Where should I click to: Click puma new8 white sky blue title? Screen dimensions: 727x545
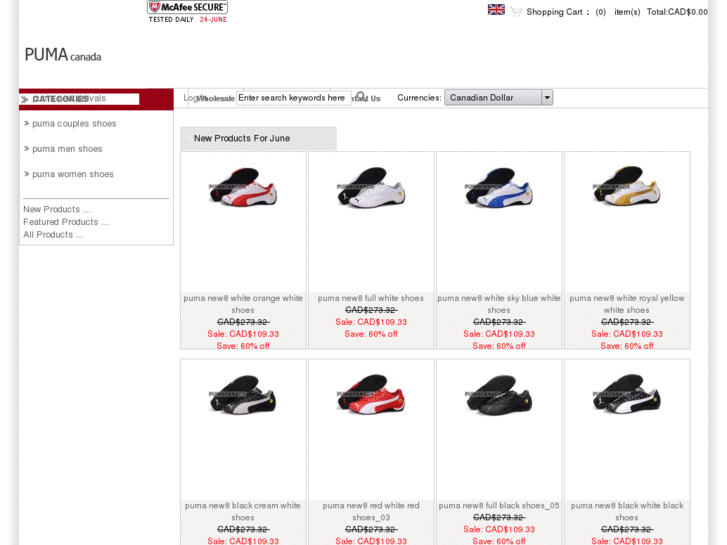499,304
